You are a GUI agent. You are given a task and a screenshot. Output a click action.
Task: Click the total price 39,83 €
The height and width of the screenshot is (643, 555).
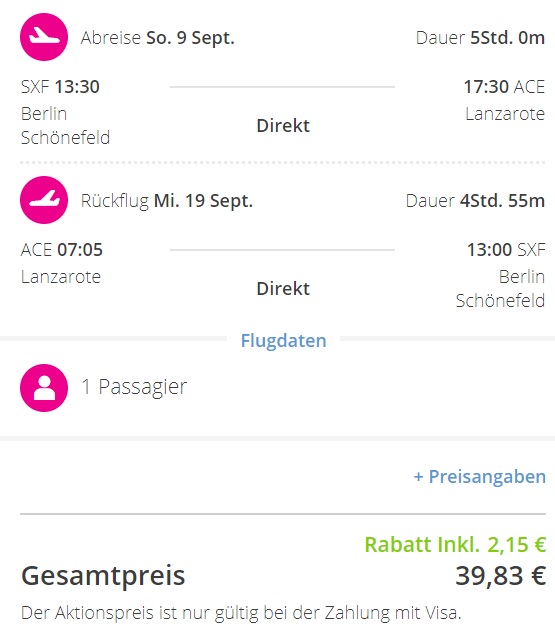tap(500, 575)
